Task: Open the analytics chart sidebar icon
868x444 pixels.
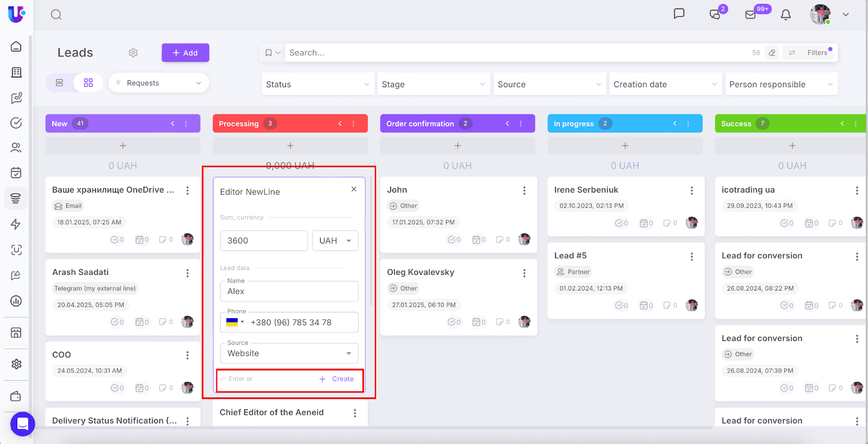Action: pyautogui.click(x=16, y=301)
